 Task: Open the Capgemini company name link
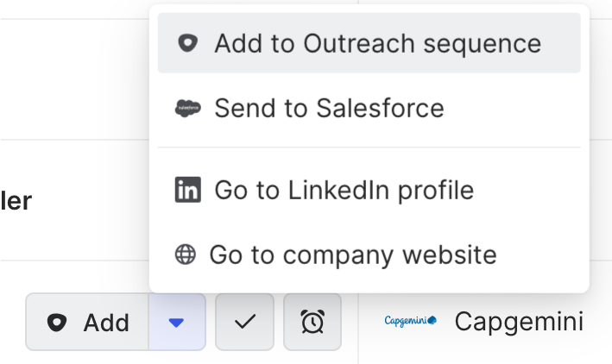point(519,322)
